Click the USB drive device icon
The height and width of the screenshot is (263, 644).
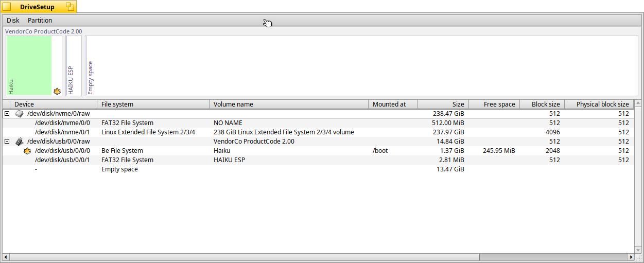point(19,142)
